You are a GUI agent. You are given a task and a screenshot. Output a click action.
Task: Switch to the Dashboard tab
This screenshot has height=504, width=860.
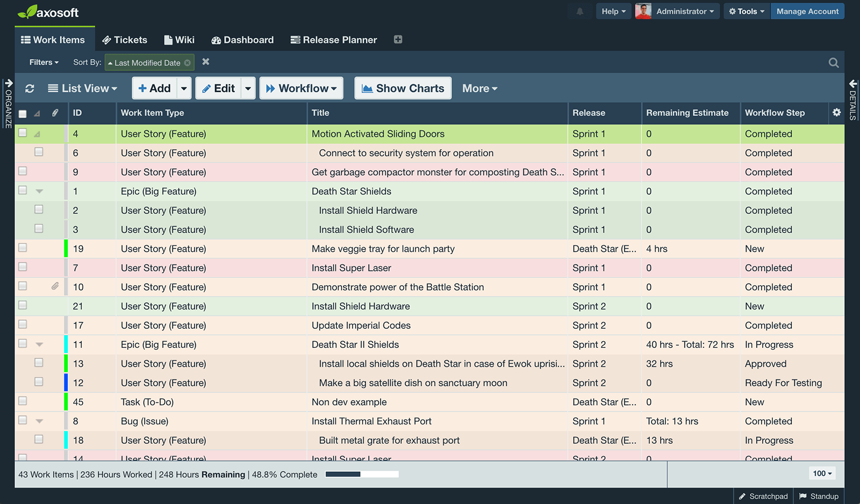point(242,40)
